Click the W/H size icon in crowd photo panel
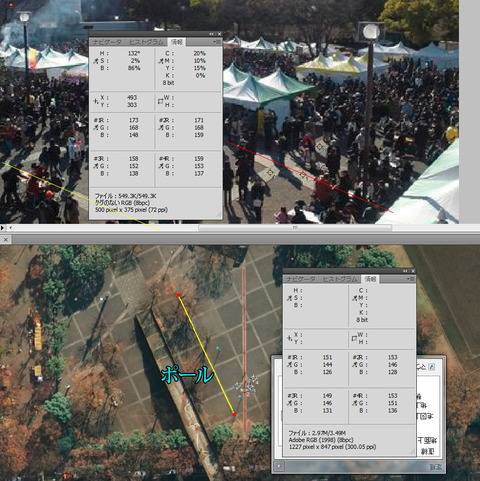This screenshot has width=480, height=481. tap(160, 101)
